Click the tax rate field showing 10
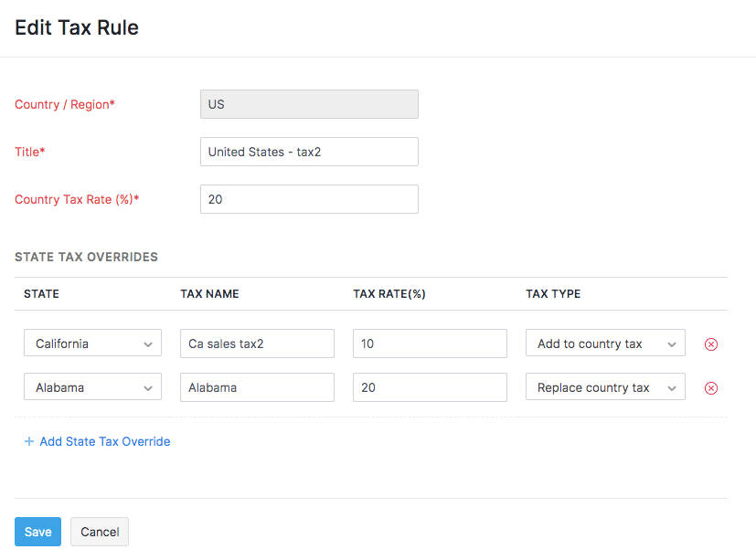The height and width of the screenshot is (560, 756). pos(430,343)
